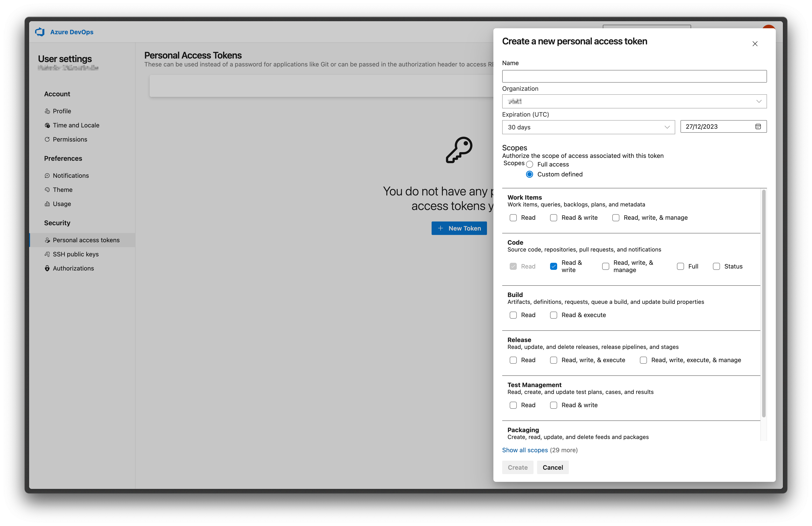Viewport: 812px width, 526px height.
Task: Open the Authorizations page
Action: pyautogui.click(x=83, y=268)
